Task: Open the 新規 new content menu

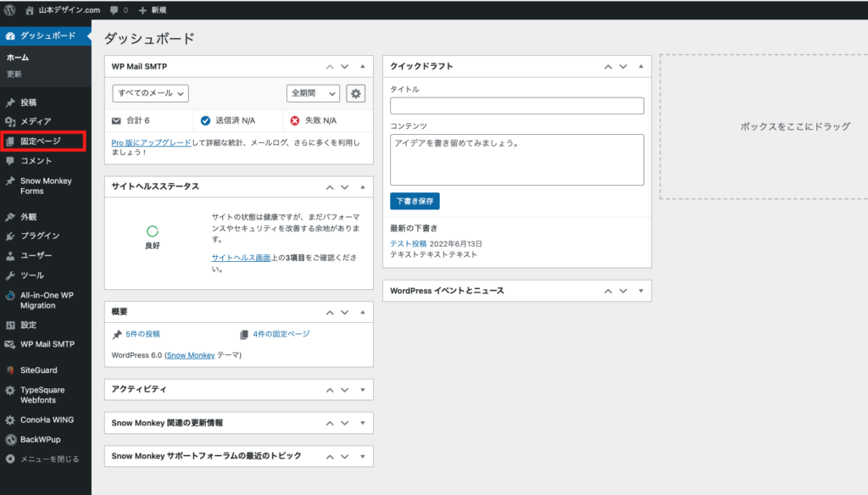Action: [153, 10]
